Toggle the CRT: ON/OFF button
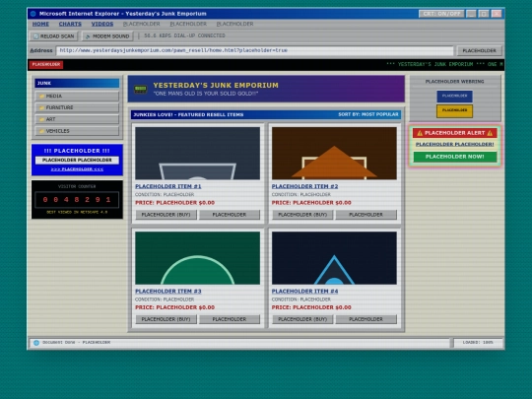Screen dimensions: 532x399 (x=441, y=14)
